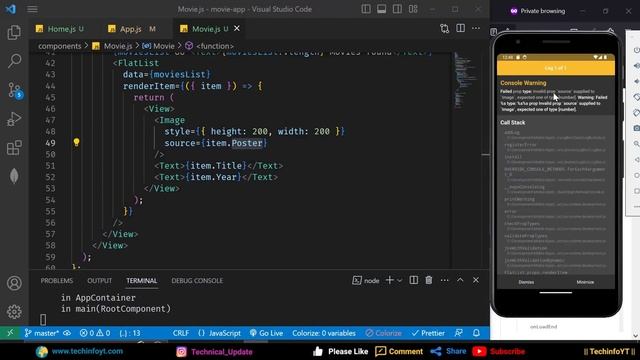The image size is (640, 360).
Task: Kill terminal with trash icon
Action: click(429, 280)
